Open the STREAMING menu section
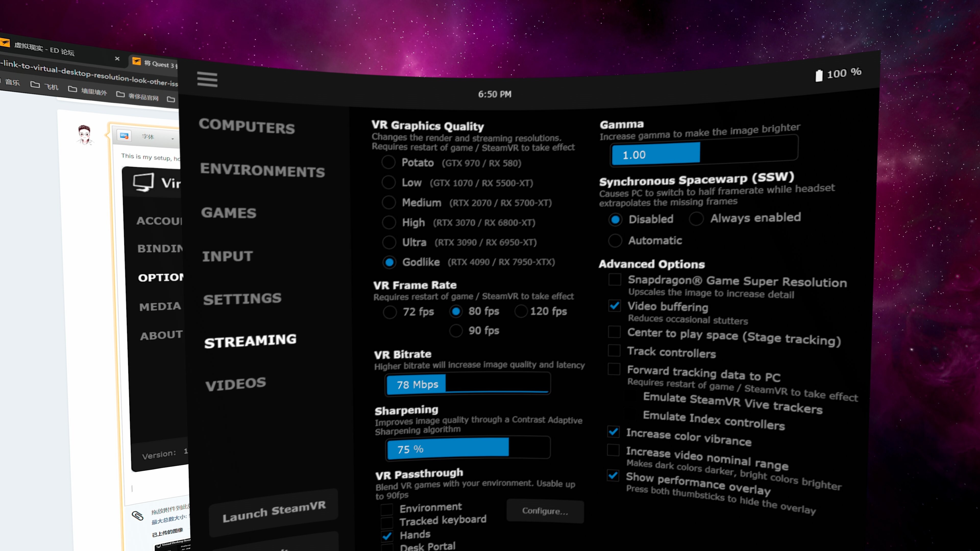Screen dimensions: 980x551 coord(250,341)
